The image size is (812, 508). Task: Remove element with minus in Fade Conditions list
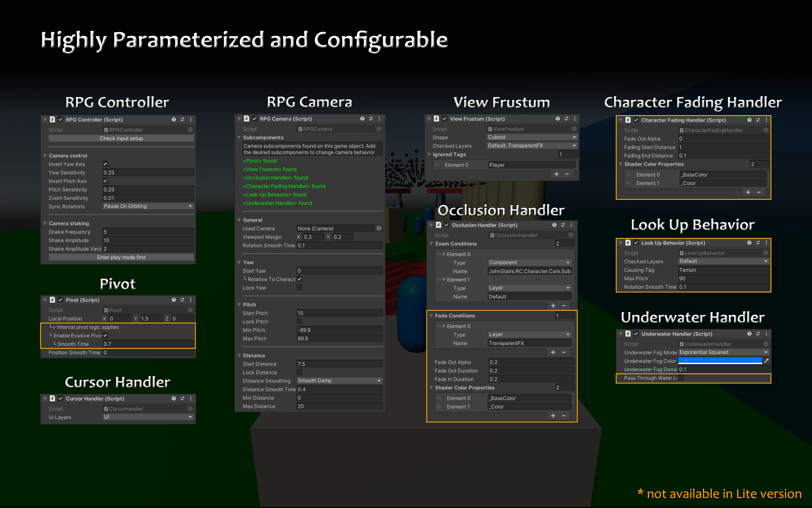click(x=564, y=352)
